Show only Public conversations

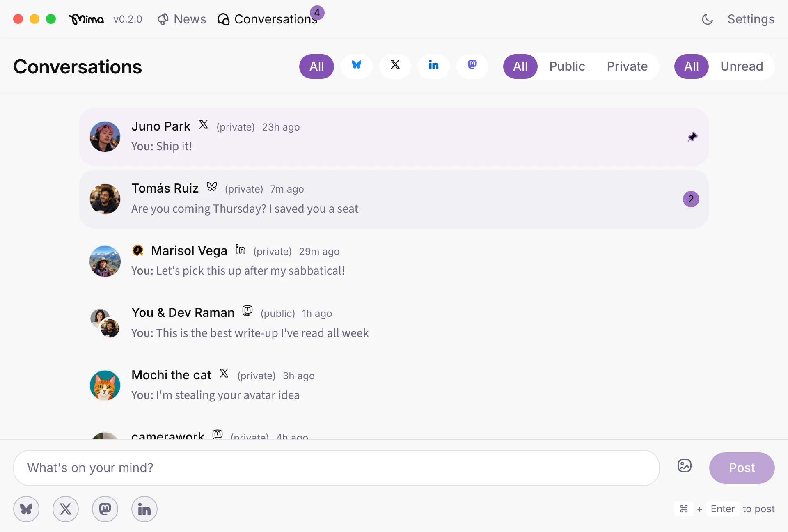567,66
